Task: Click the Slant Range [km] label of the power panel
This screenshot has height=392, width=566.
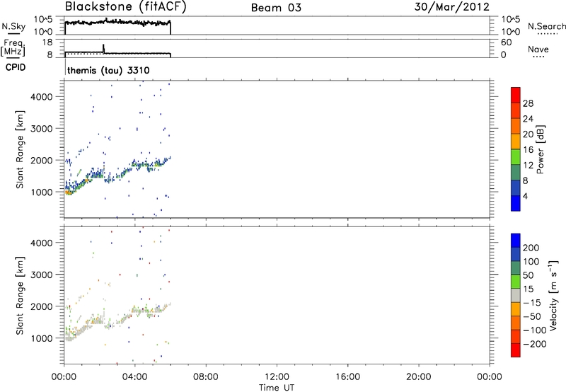Action: [x=20, y=149]
